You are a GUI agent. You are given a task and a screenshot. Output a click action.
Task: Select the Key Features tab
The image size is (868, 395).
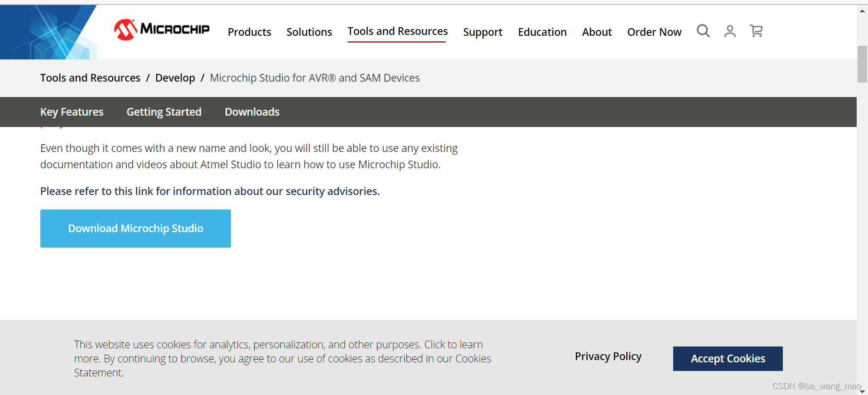[x=72, y=112]
